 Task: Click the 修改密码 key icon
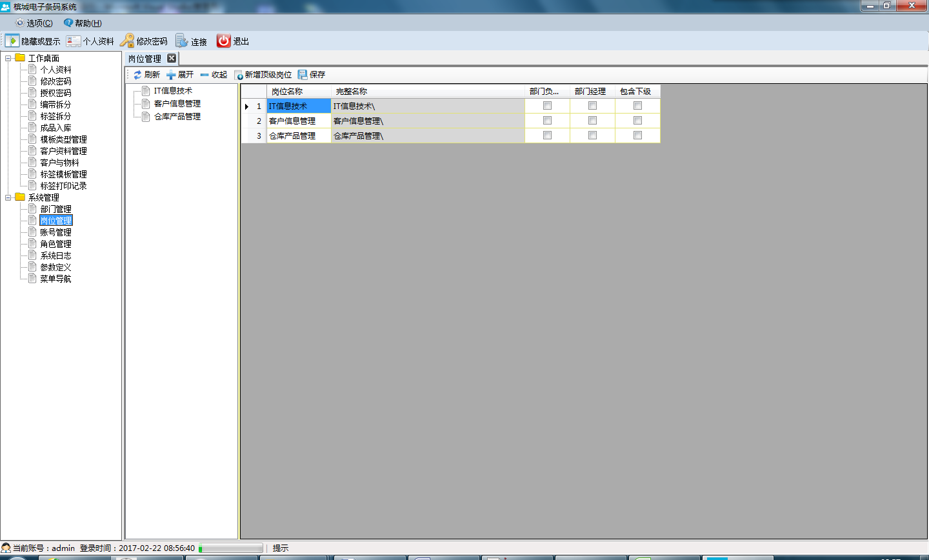[127, 41]
